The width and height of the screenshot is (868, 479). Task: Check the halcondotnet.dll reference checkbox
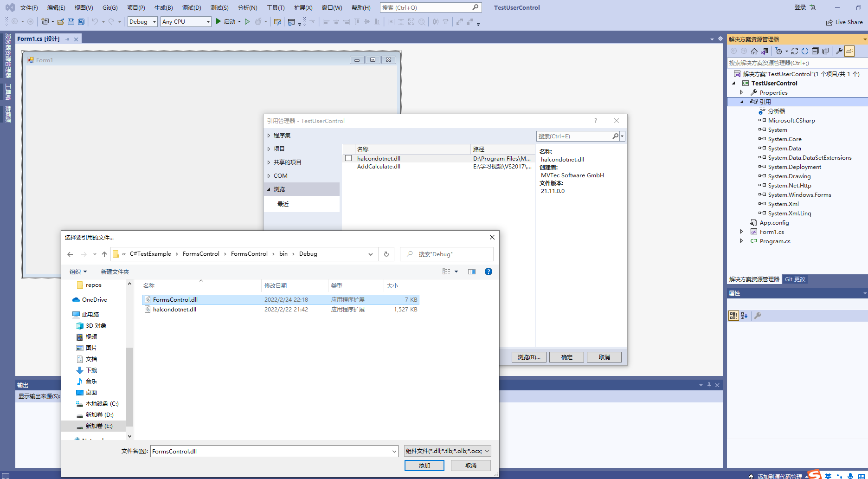(348, 158)
